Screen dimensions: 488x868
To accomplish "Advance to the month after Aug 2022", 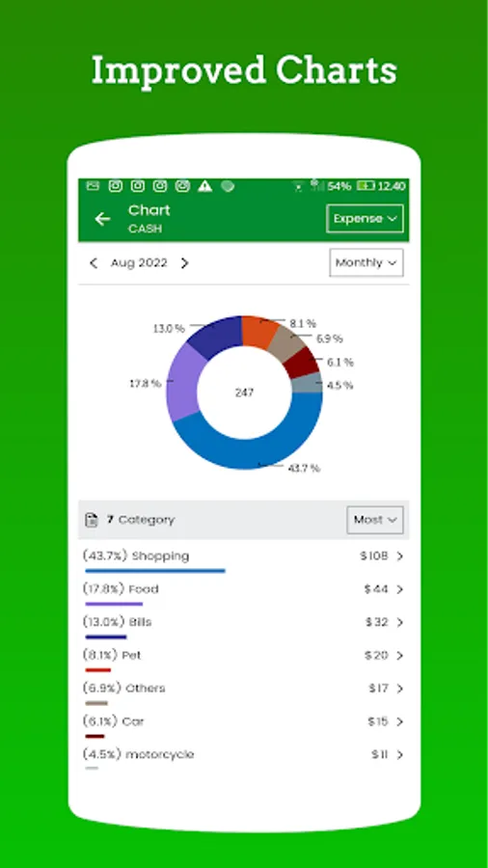I will [185, 263].
